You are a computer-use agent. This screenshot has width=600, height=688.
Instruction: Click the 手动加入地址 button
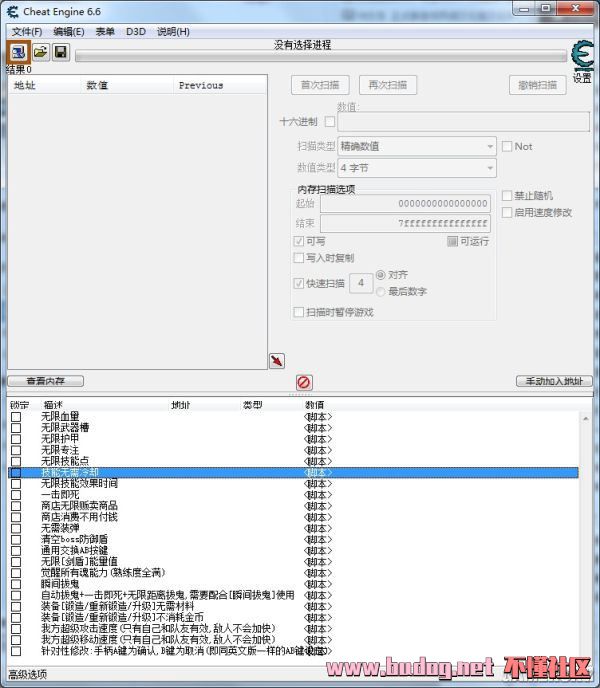tap(554, 381)
